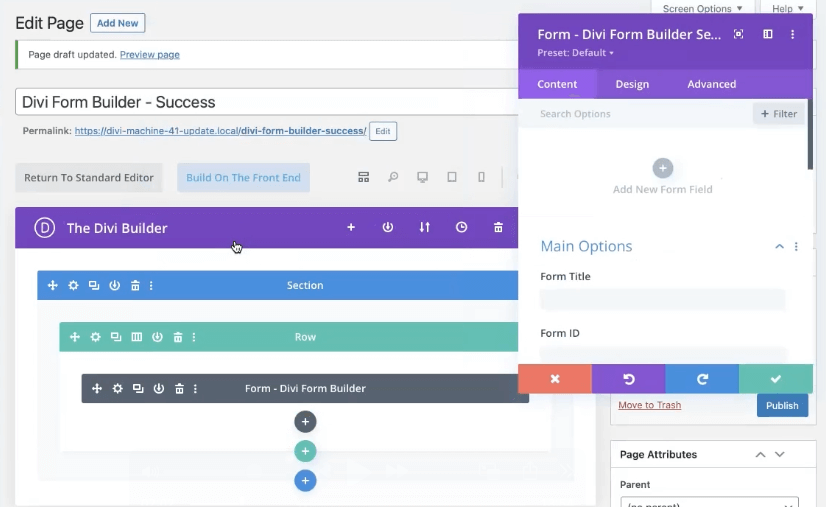Viewport: 826px width, 507px height.
Task: Click the Form Title input
Action: 663,299
